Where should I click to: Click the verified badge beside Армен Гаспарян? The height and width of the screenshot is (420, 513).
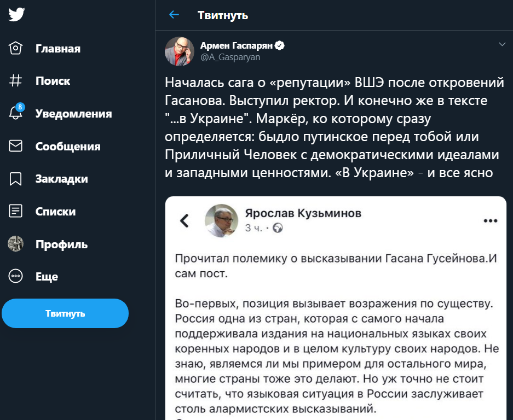point(280,45)
